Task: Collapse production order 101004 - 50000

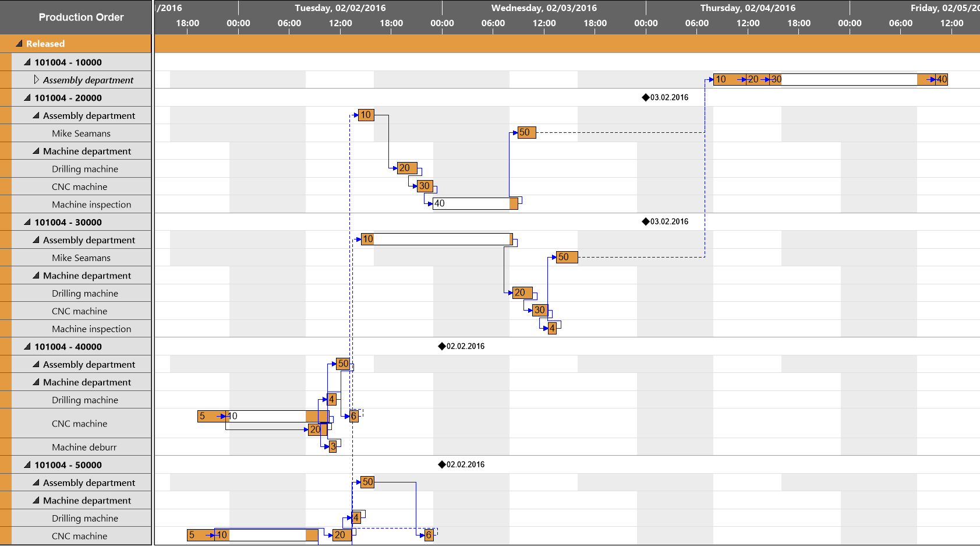Action: [x=27, y=465]
